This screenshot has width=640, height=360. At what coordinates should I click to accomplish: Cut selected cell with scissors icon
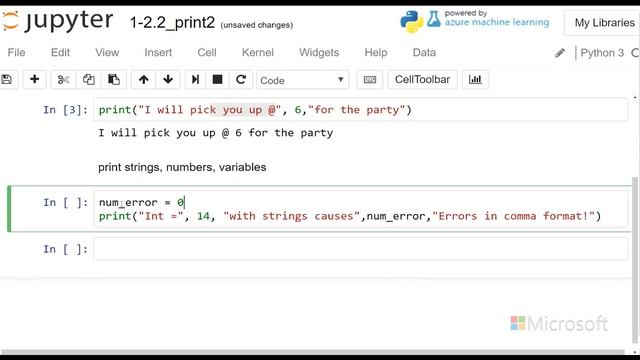(x=63, y=79)
